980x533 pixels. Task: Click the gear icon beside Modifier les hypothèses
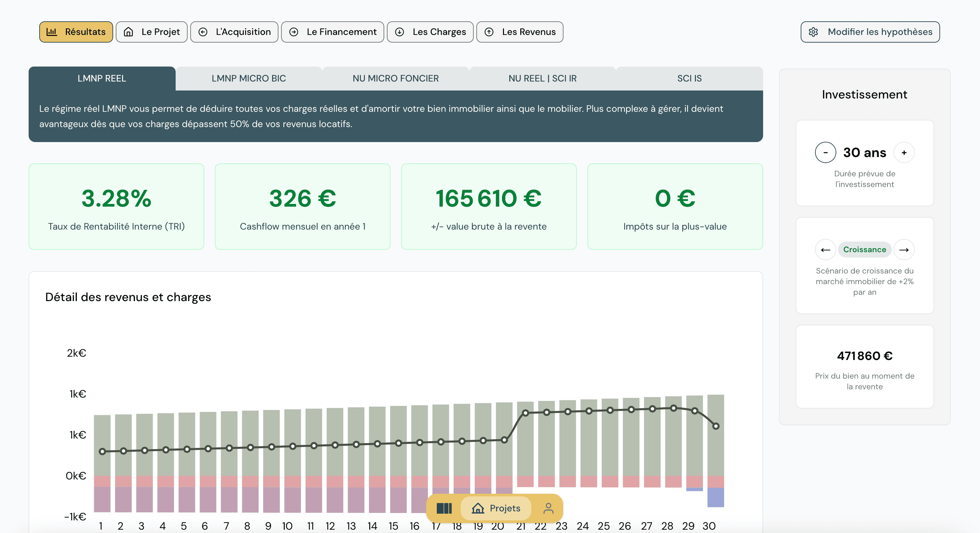click(814, 32)
